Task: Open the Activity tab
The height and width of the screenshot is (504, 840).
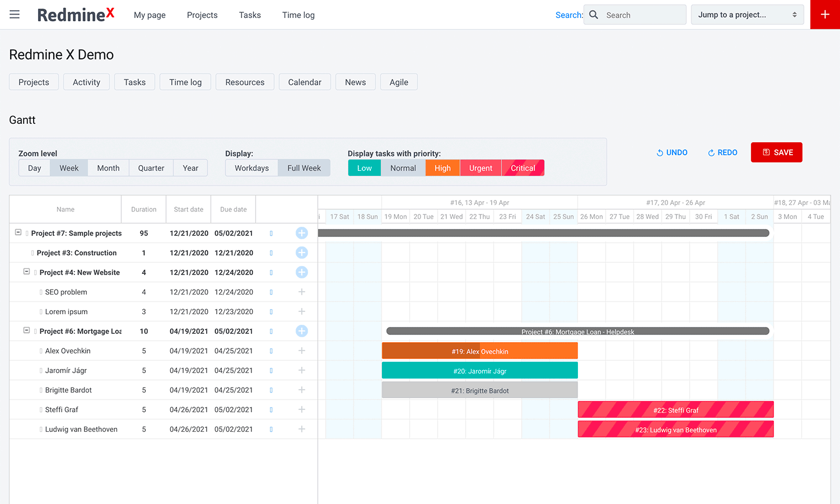Action: coord(86,82)
